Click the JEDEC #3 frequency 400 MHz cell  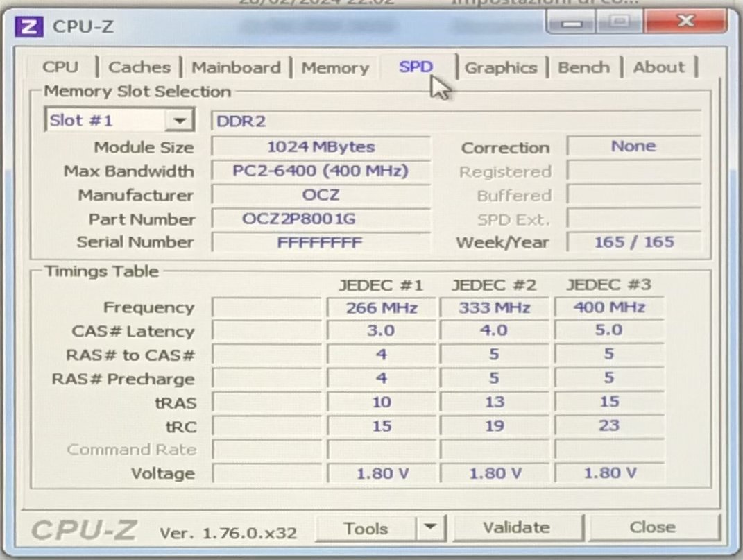pos(608,307)
